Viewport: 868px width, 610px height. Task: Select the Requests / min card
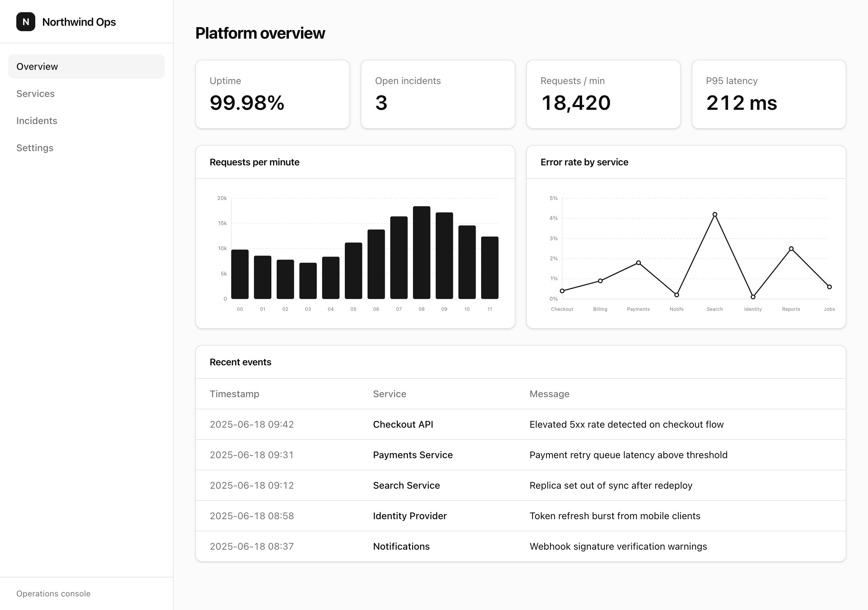point(604,94)
